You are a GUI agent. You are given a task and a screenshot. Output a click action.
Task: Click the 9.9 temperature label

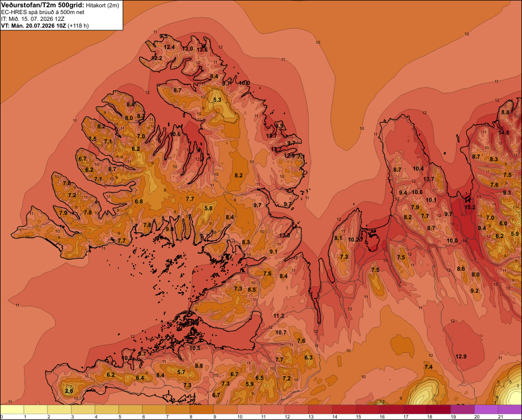point(280,125)
